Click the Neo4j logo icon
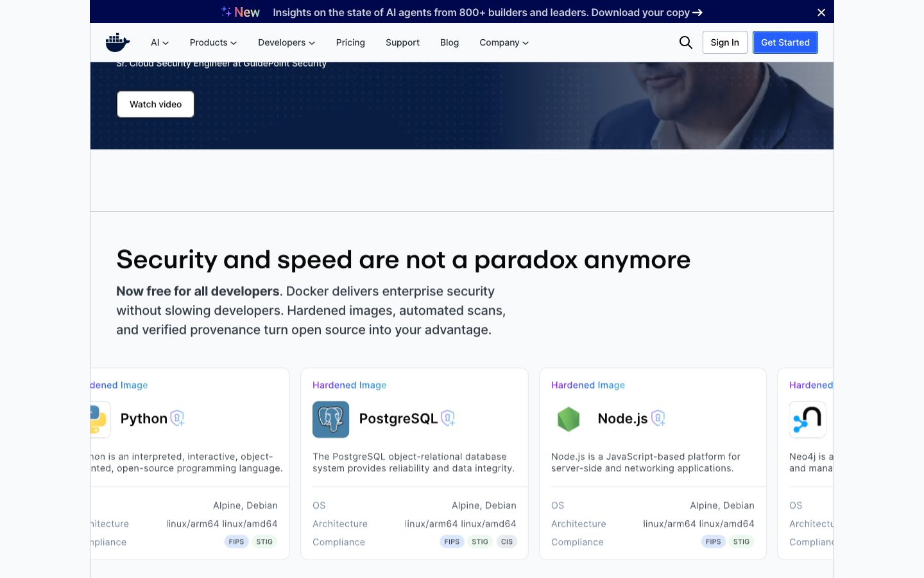 807,419
